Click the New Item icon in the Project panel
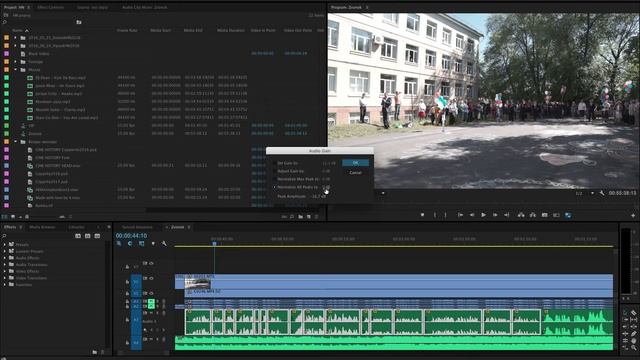This screenshot has height=360, width=640. pos(309,217)
